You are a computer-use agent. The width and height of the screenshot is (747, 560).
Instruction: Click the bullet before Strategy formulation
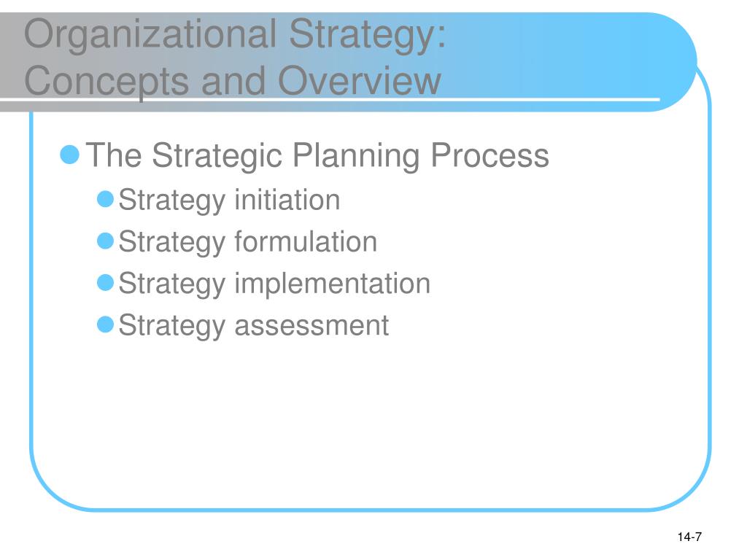point(105,241)
